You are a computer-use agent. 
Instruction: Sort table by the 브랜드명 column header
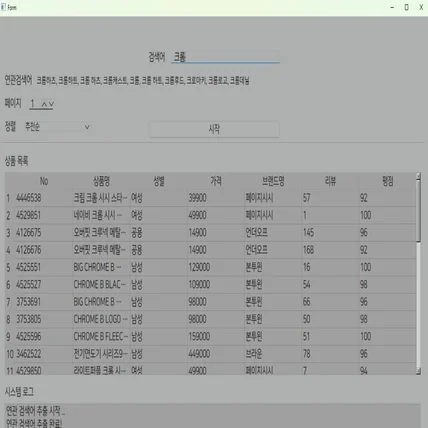[273, 181]
